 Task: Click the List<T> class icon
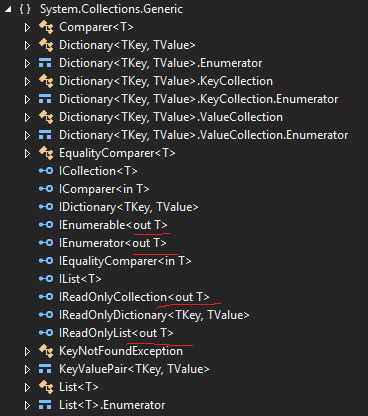click(x=46, y=387)
